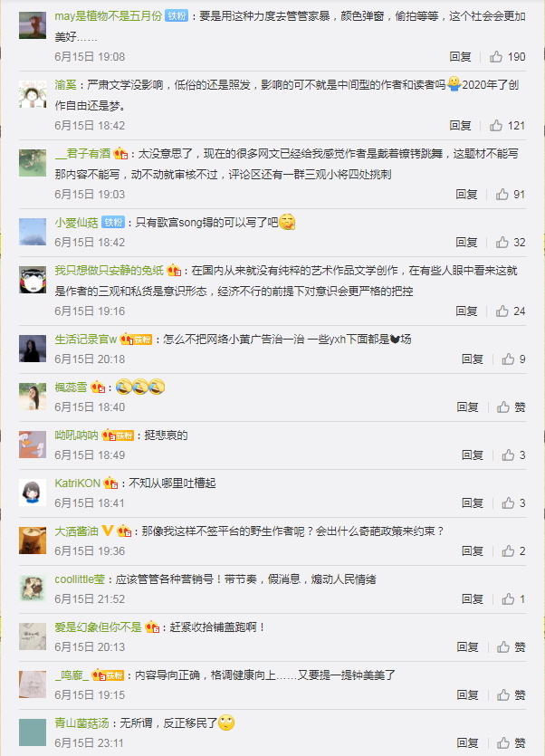Click the verified V badge of 大洒酱油
This screenshot has height=756, width=545.
tap(108, 531)
